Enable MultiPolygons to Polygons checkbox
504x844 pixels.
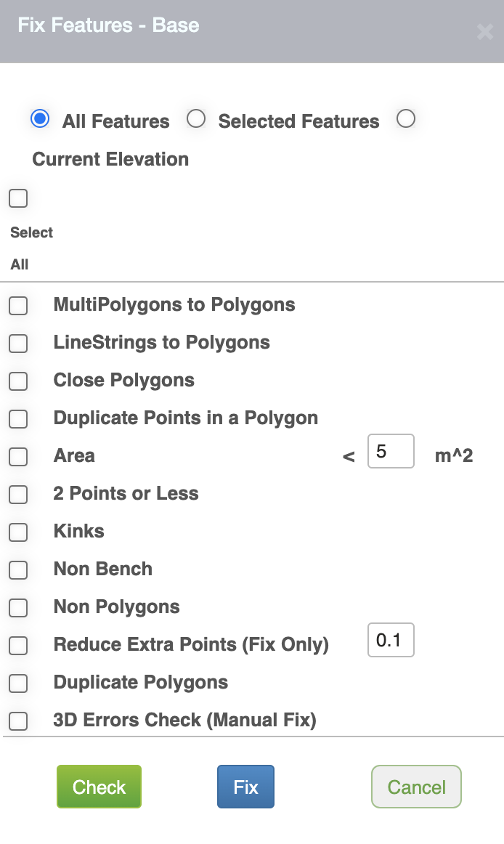[18, 305]
